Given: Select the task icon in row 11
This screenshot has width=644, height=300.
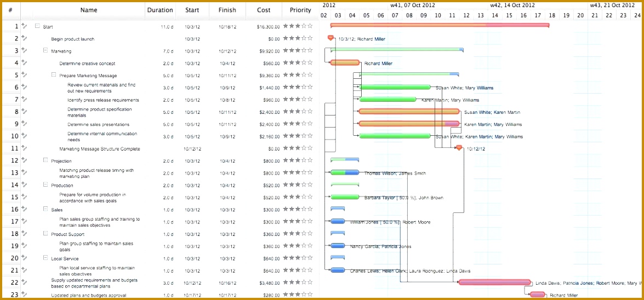Looking at the screenshot, I should pyautogui.click(x=24, y=148).
